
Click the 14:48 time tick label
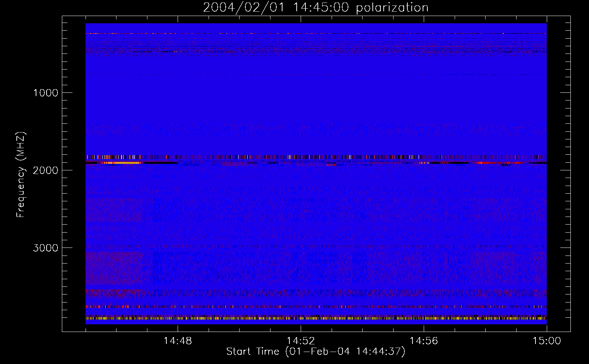pyautogui.click(x=178, y=341)
